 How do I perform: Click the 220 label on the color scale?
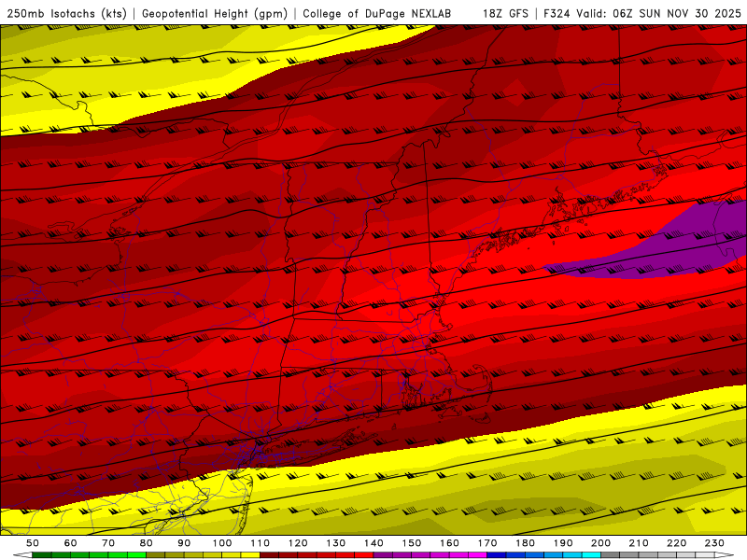coord(676,543)
